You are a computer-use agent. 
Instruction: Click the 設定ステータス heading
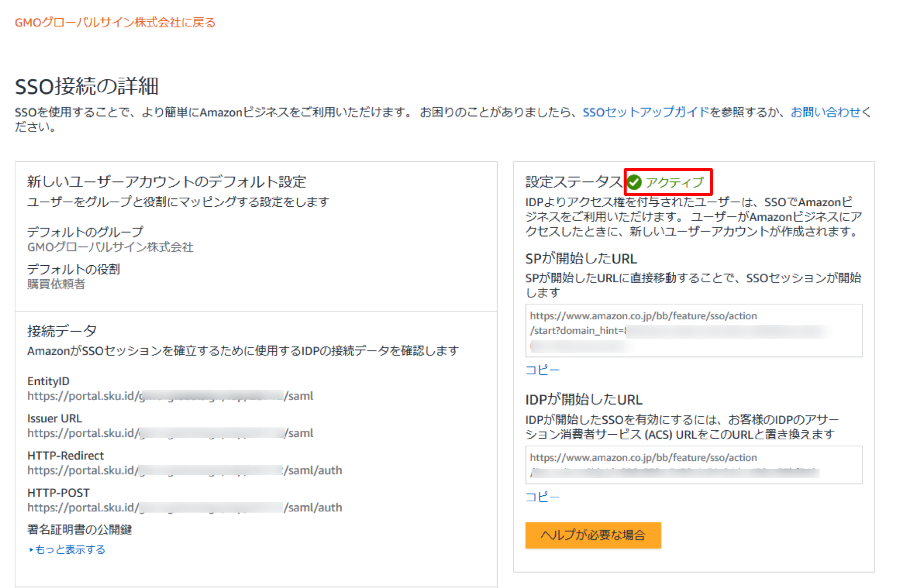point(574,182)
